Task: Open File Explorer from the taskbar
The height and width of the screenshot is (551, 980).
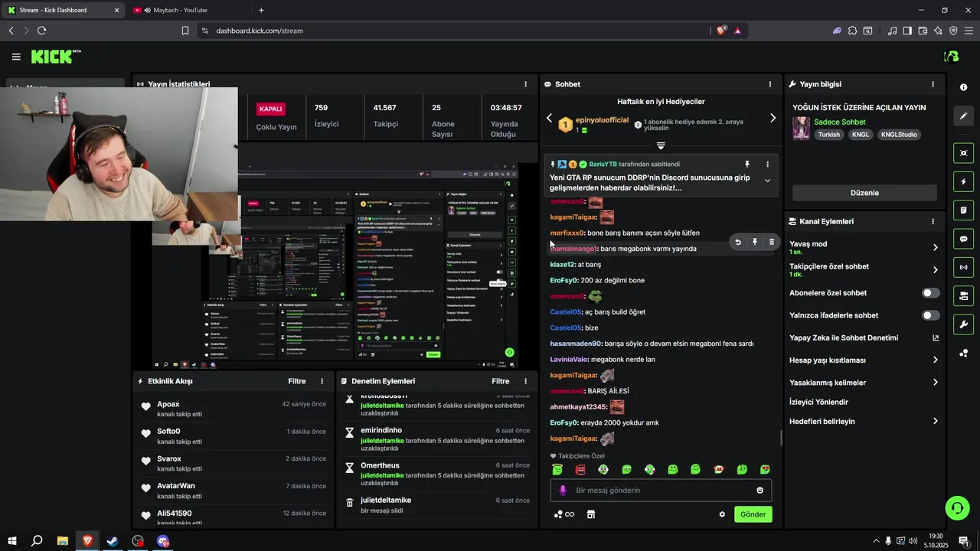Action: 62,541
